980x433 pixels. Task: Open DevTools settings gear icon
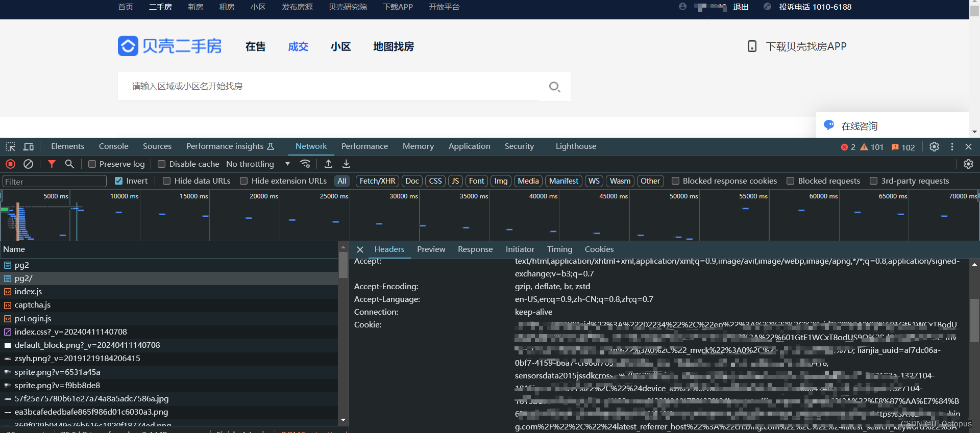[934, 146]
